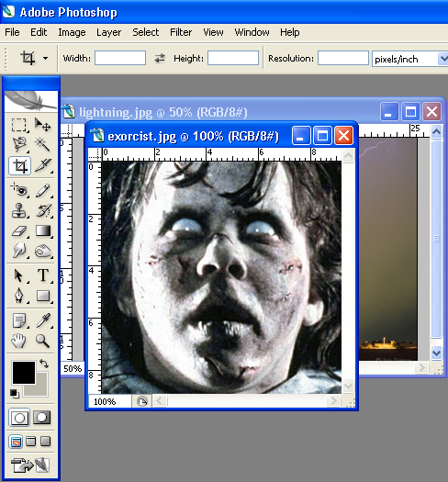Select the Eraser tool
The height and width of the screenshot is (482, 448).
[19, 230]
